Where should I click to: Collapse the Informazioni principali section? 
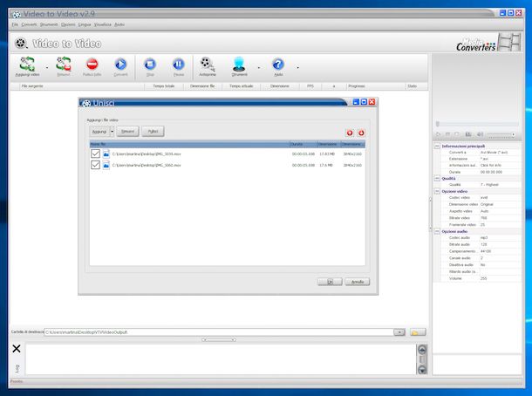(x=437, y=146)
